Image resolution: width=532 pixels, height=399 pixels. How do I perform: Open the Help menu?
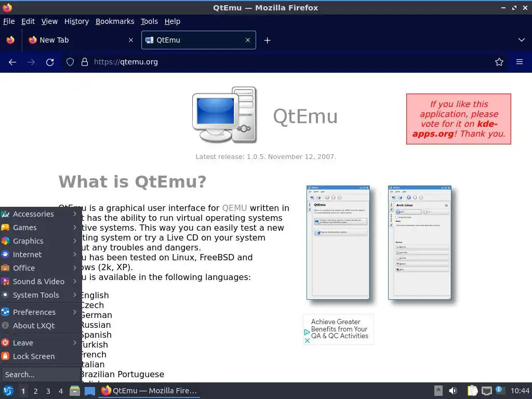point(172,21)
